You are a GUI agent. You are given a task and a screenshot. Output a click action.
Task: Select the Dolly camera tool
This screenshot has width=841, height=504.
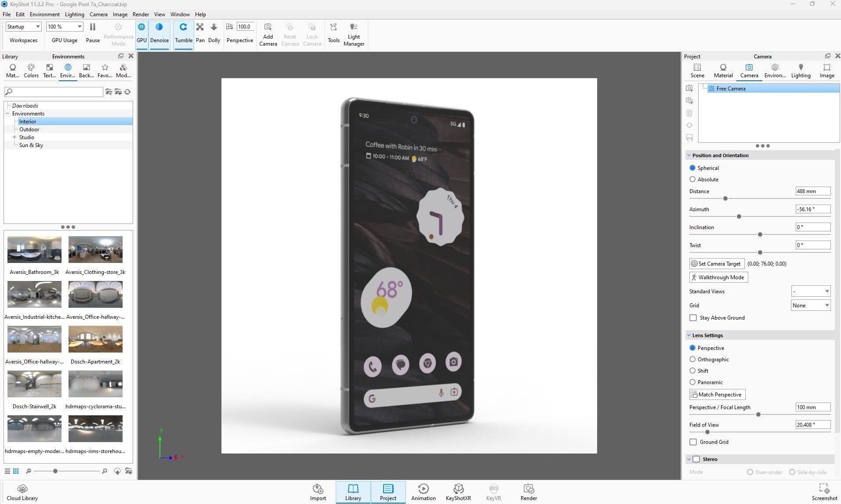click(214, 33)
